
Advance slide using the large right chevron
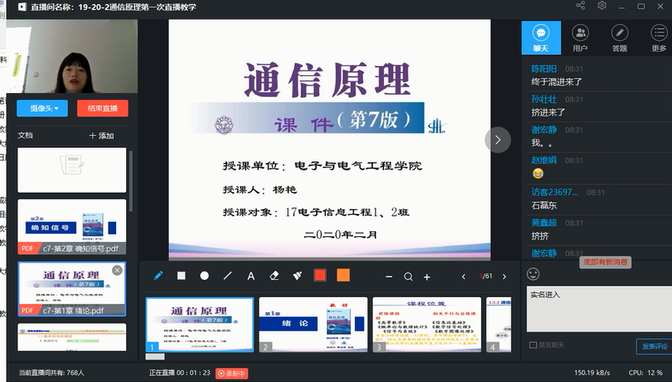pos(498,140)
